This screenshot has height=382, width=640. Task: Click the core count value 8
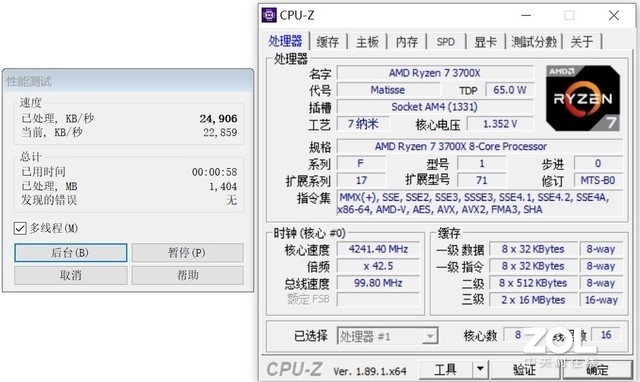tap(518, 335)
